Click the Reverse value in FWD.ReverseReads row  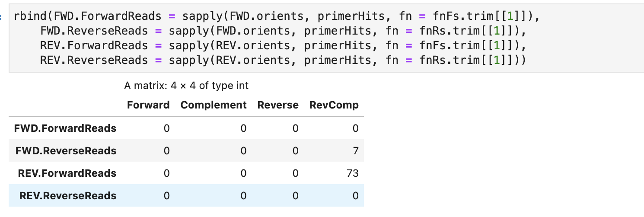pos(296,151)
